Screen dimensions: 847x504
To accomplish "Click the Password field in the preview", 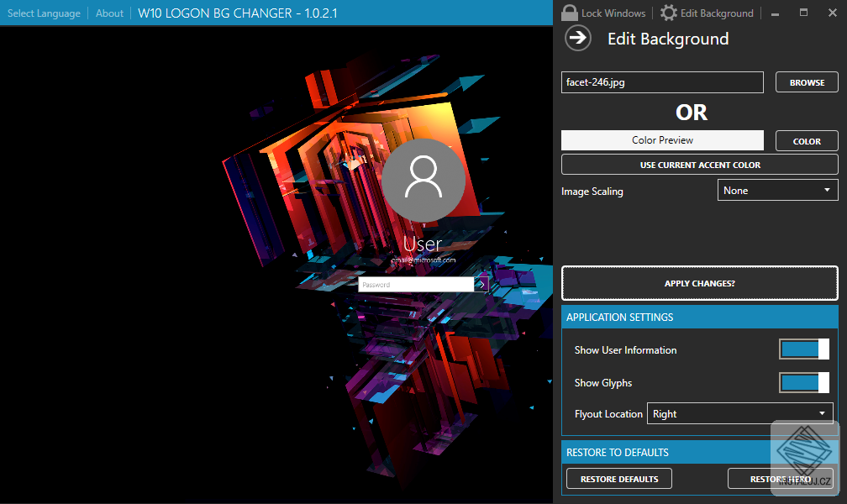I will [x=416, y=284].
